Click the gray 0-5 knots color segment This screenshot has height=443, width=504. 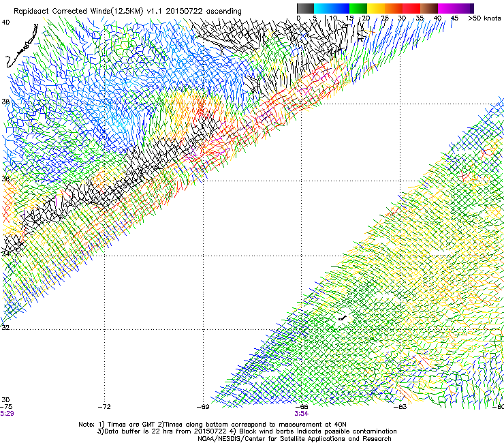pos(305,8)
